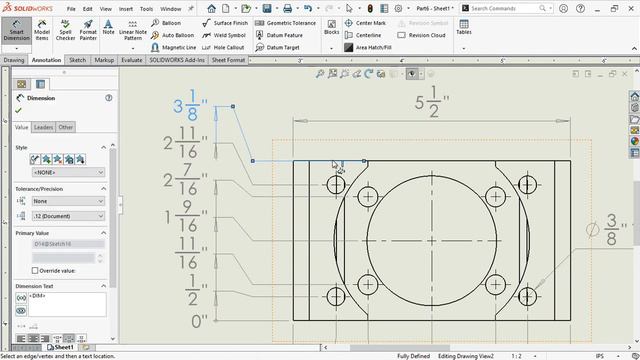
Task: Collapse the Primary Value section
Action: point(103,233)
